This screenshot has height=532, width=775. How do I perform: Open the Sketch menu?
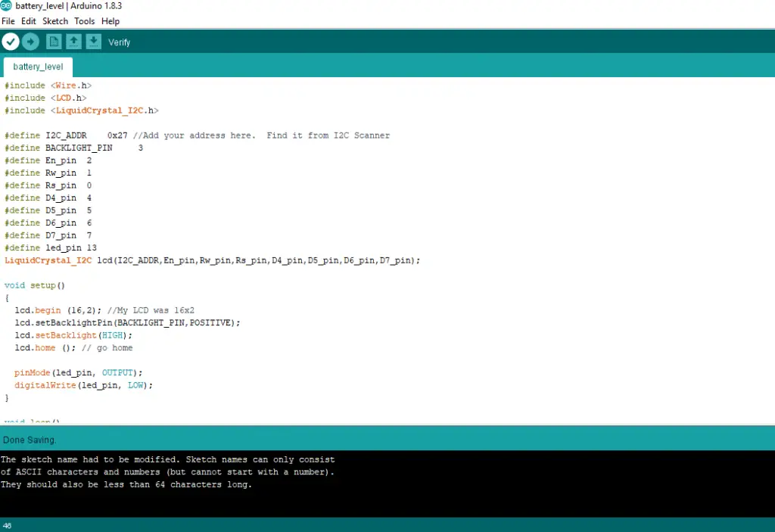54,20
